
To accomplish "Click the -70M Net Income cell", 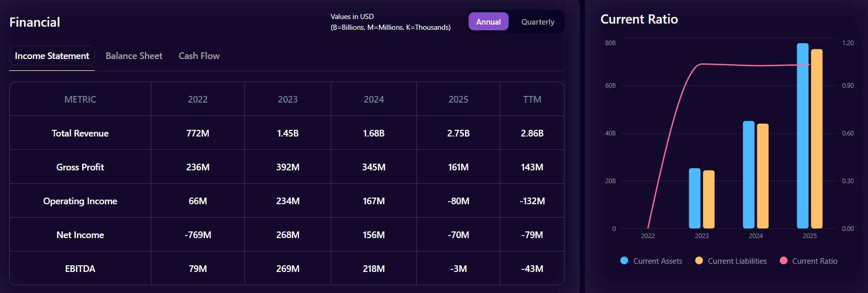I will [458, 235].
